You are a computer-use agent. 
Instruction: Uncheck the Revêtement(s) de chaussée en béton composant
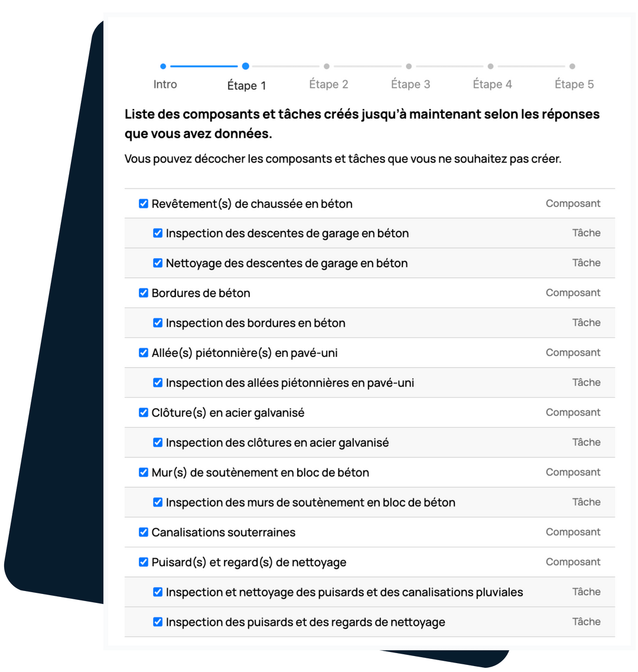click(x=143, y=203)
